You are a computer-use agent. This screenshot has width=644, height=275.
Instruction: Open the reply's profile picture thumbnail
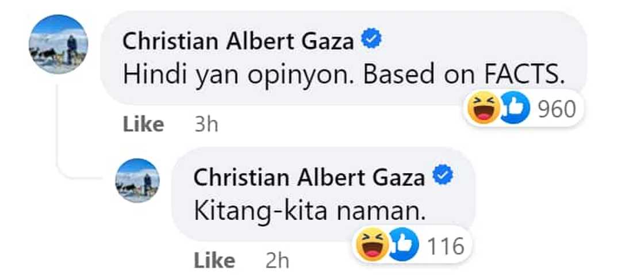(x=137, y=181)
